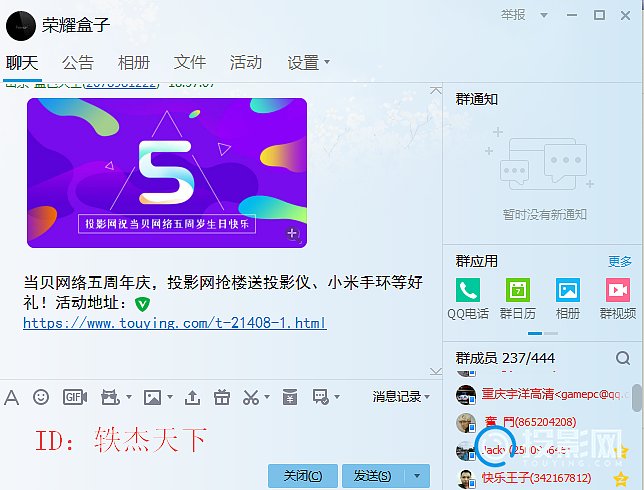The width and height of the screenshot is (644, 490).
Task: Switch to the 活动 tab
Action: pyautogui.click(x=246, y=63)
